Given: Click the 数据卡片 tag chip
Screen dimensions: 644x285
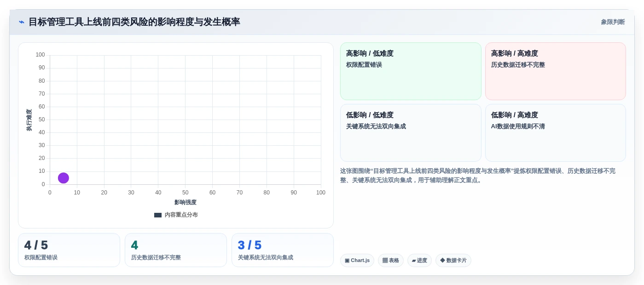Looking at the screenshot, I should pyautogui.click(x=453, y=261).
